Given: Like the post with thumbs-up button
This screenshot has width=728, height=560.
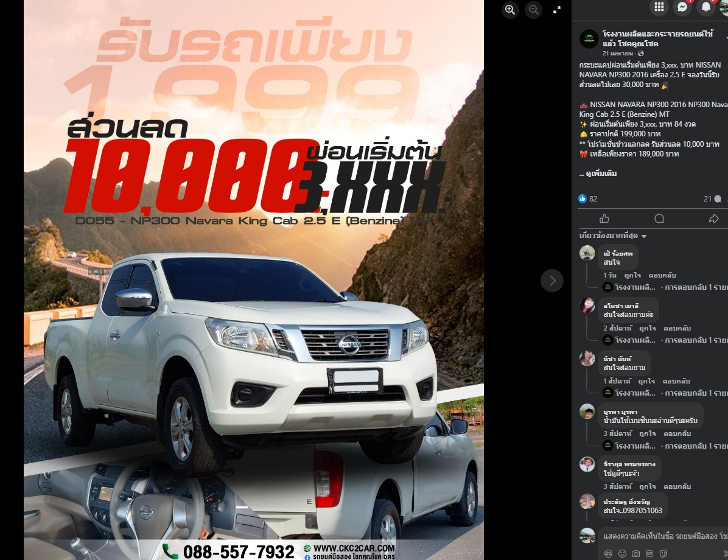Looking at the screenshot, I should tap(604, 219).
